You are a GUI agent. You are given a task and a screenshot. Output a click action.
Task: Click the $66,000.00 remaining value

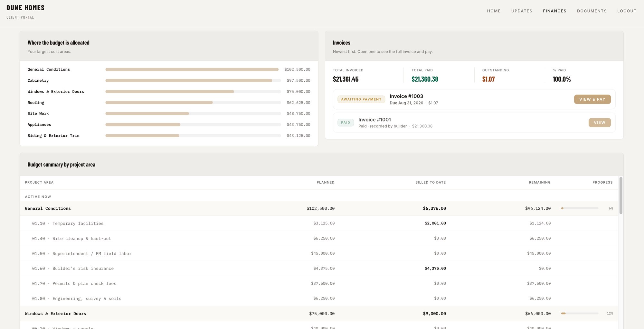(538, 314)
